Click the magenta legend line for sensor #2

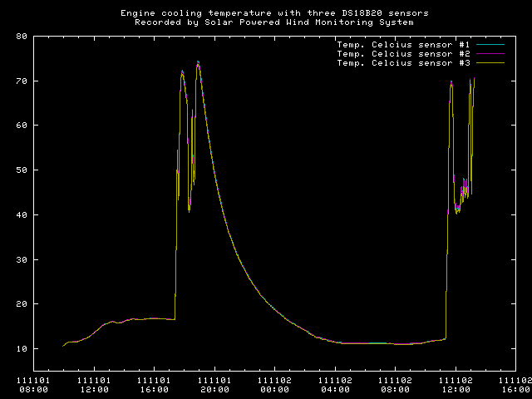pyautogui.click(x=489, y=53)
